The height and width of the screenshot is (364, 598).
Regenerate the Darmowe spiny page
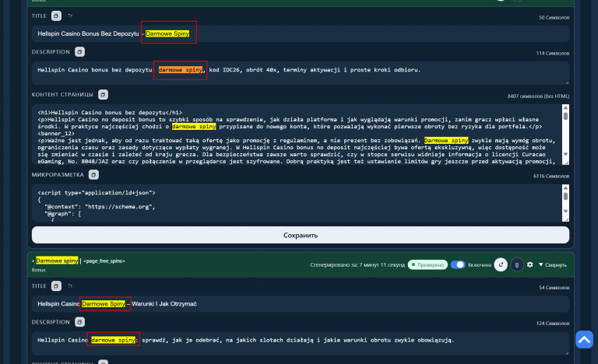(501, 264)
